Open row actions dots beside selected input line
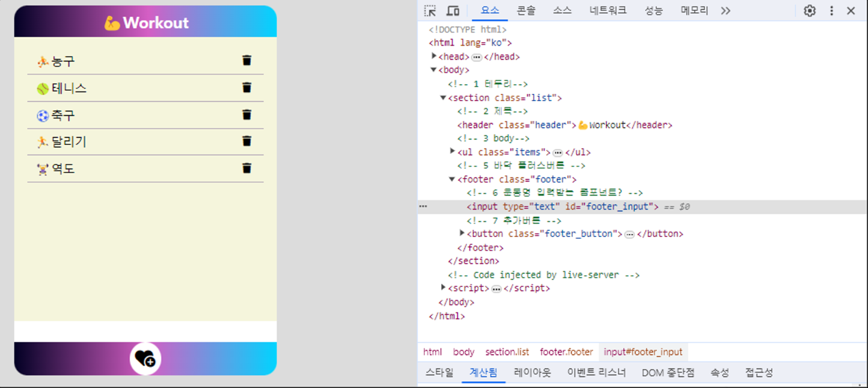The image size is (868, 388). coord(423,206)
